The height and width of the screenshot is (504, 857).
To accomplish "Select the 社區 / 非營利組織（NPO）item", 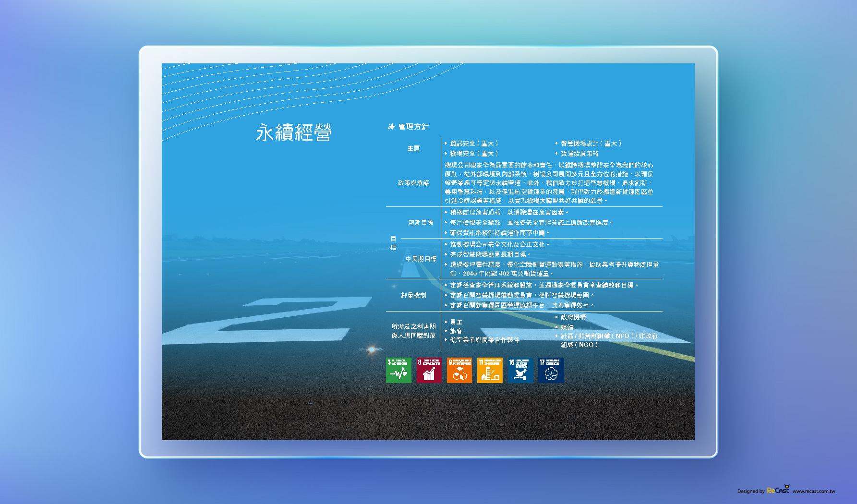I will (x=606, y=340).
